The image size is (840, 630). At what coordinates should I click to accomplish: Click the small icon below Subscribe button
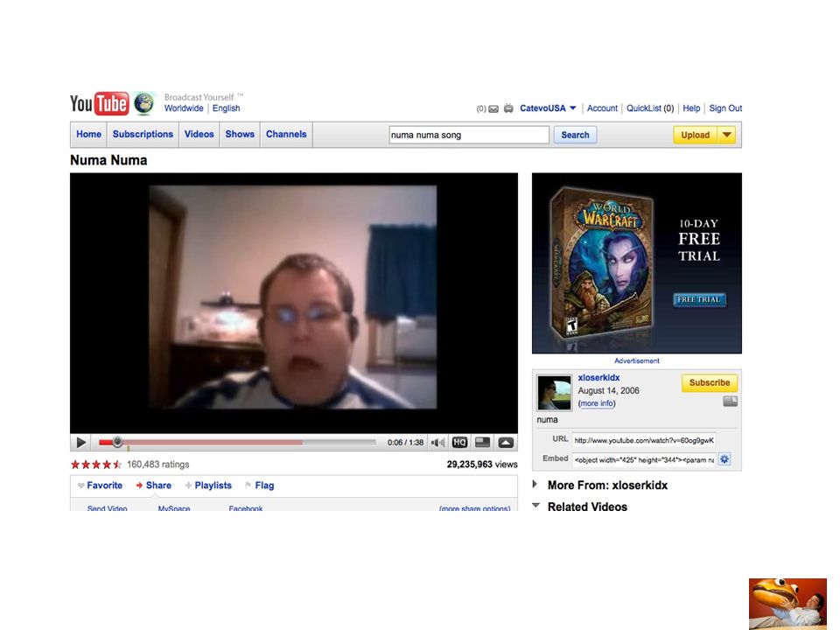[x=730, y=402]
